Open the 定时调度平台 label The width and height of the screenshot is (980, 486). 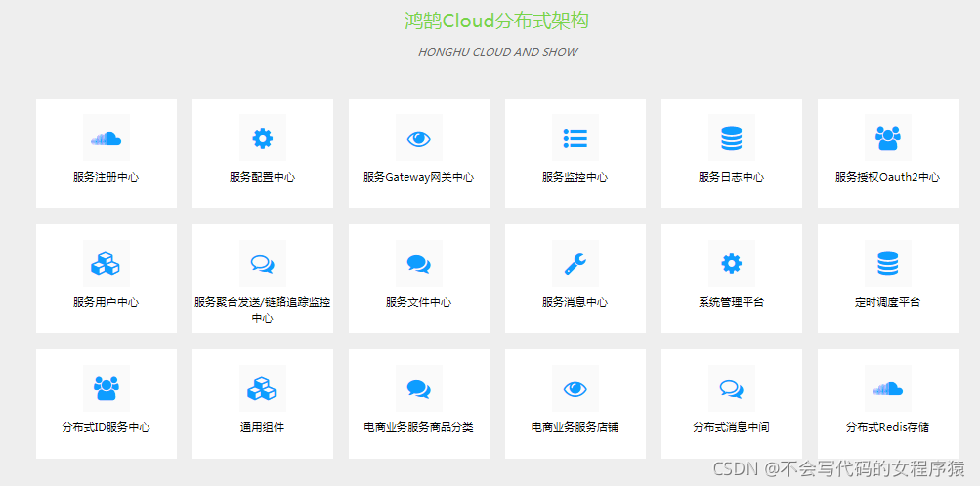887,302
